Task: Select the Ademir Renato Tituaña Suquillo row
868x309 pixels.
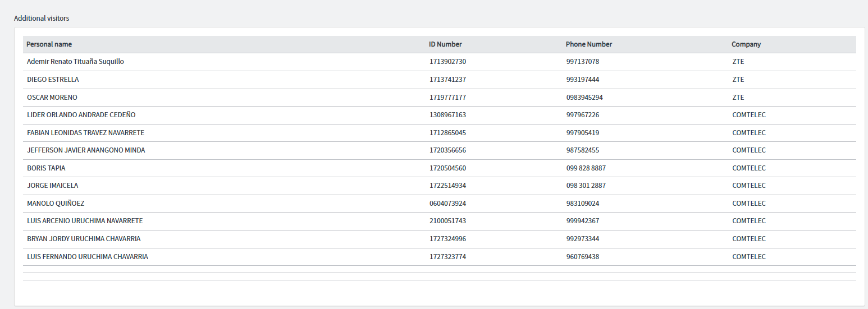Action: [440, 62]
